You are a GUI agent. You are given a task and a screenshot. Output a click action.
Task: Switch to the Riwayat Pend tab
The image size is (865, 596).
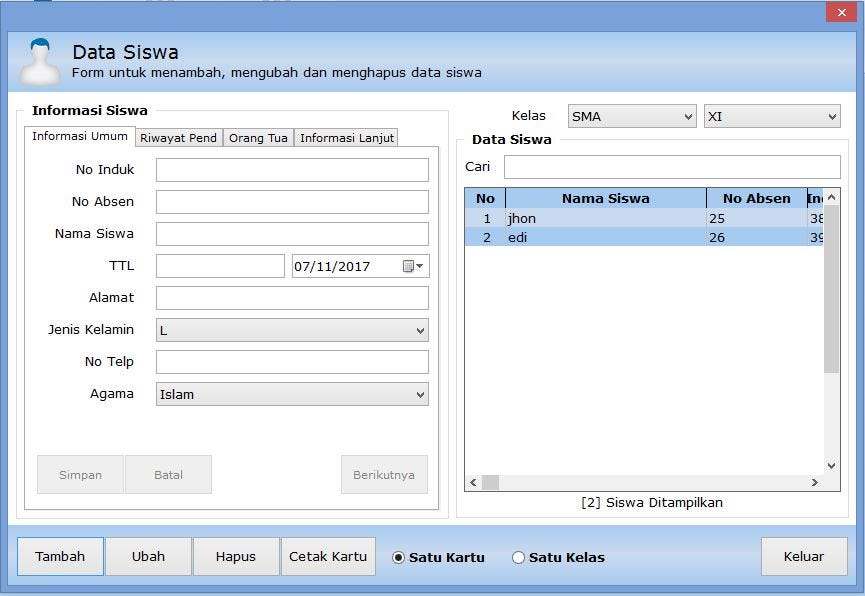point(178,137)
